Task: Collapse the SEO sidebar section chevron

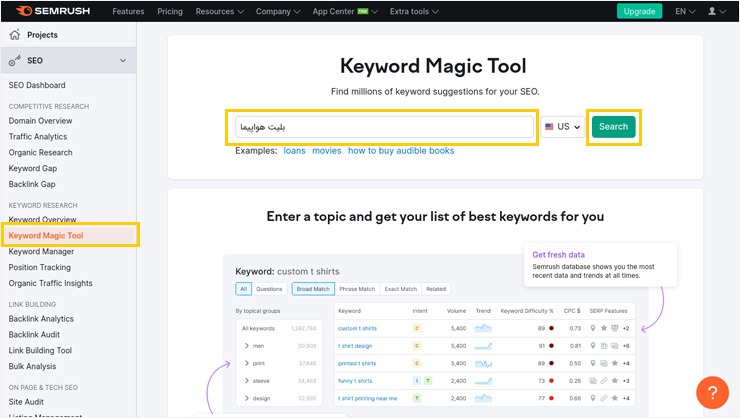Action: pyautogui.click(x=123, y=60)
